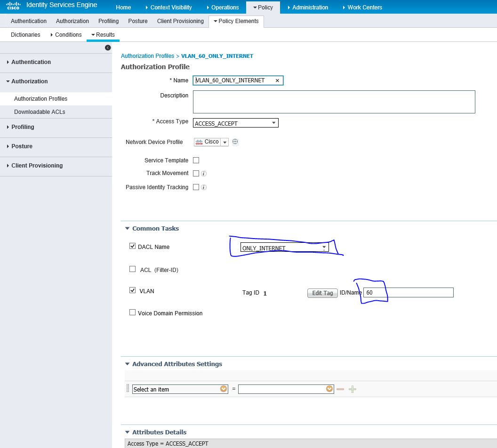Image resolution: width=497 pixels, height=448 pixels.
Task: Uncheck the VLAN checkbox
Action: click(133, 290)
